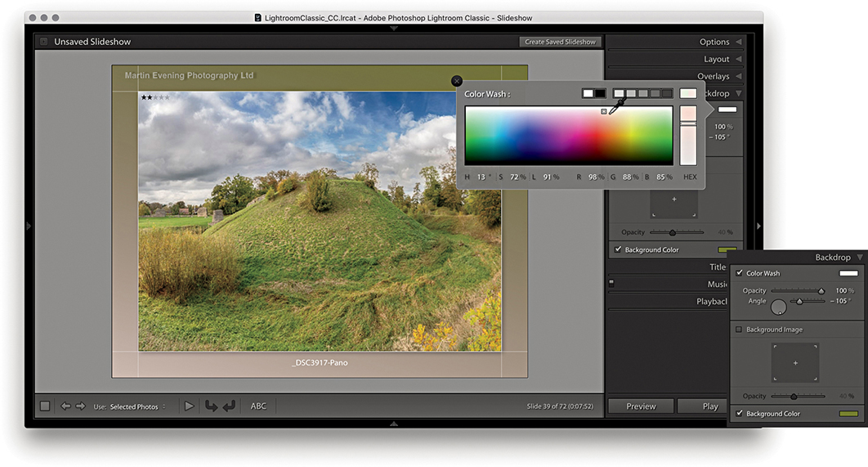Viewport: 868px width, 467px height.
Task: Expand the Options panel
Action: click(714, 42)
